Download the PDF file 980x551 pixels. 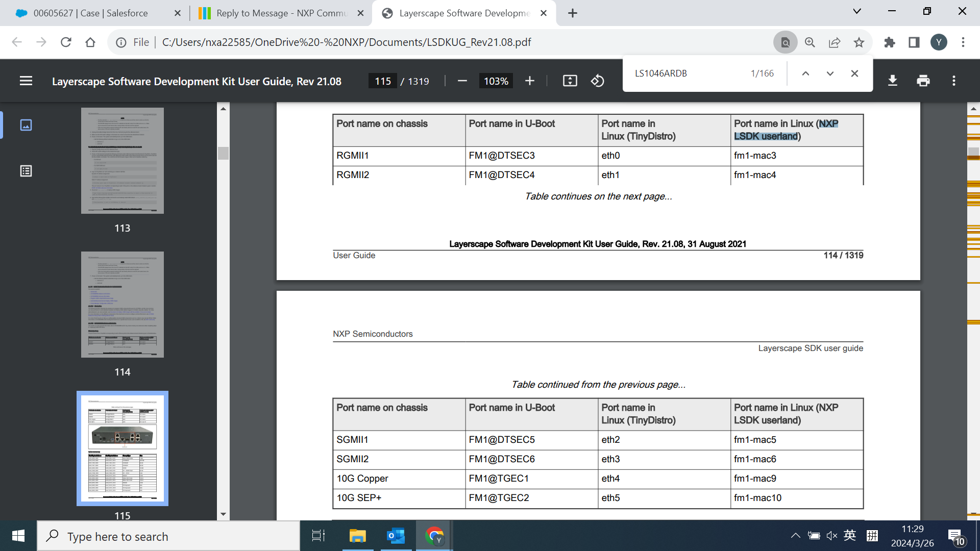(x=892, y=81)
